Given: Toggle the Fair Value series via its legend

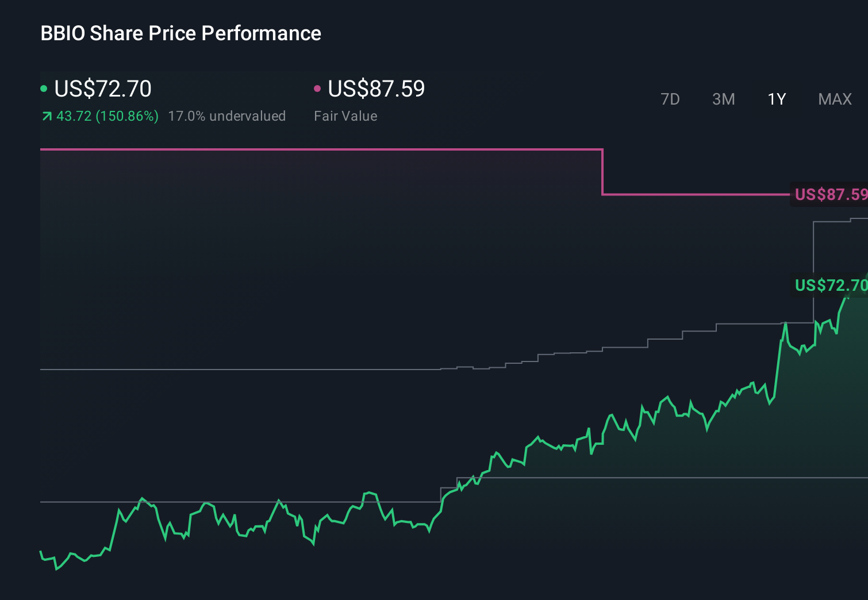Looking at the screenshot, I should (x=375, y=89).
